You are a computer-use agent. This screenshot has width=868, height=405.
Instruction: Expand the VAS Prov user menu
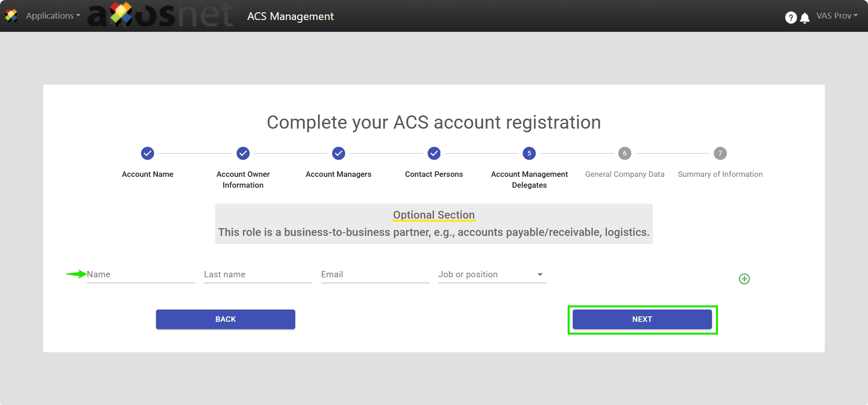point(837,16)
